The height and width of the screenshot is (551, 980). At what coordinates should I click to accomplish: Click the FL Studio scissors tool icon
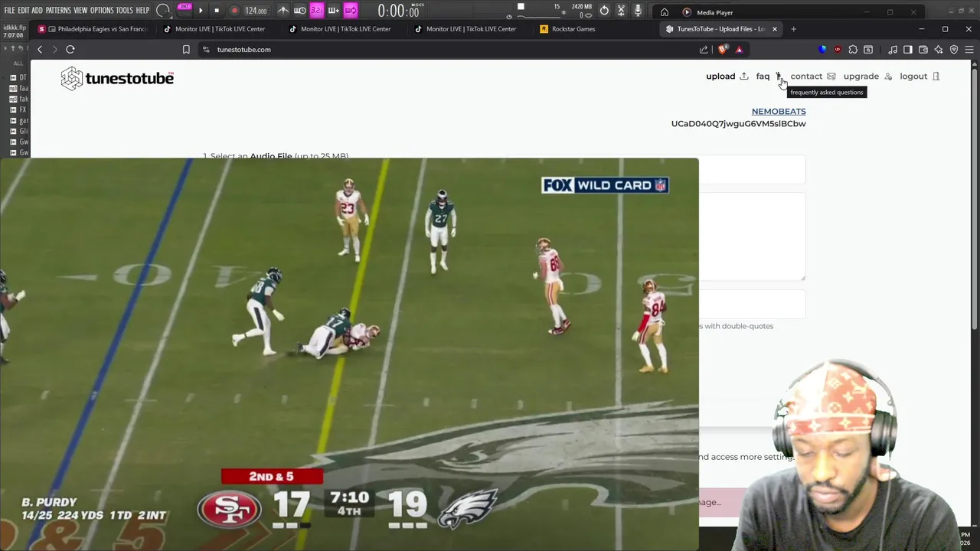[x=621, y=11]
